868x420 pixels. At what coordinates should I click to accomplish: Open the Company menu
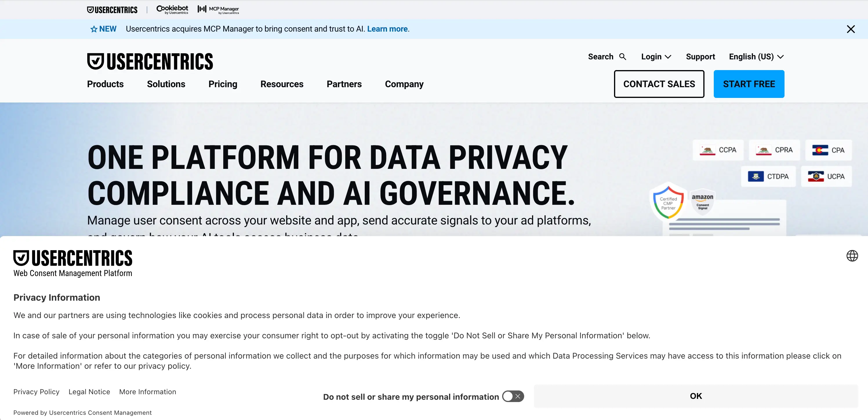tap(404, 84)
